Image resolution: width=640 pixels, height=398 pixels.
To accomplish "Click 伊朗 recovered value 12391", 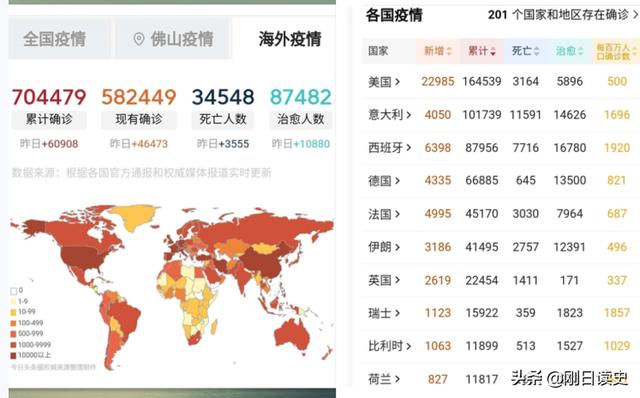I will pyautogui.click(x=570, y=247).
